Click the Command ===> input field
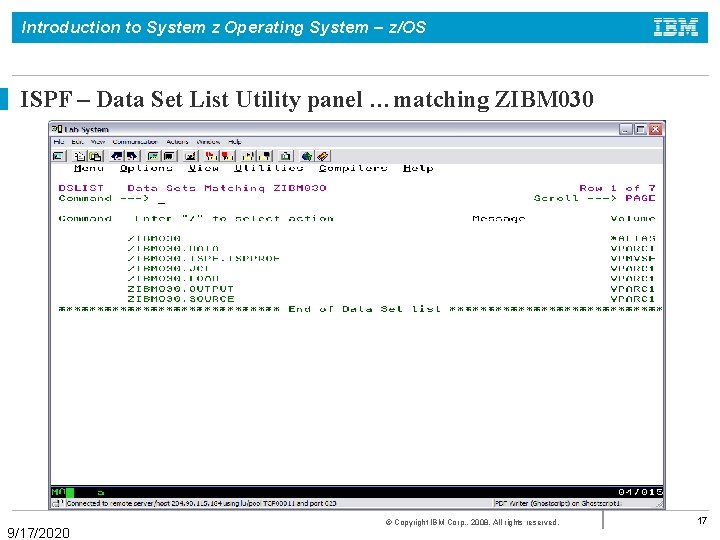Viewport: 720px width, 540px height. click(340, 199)
